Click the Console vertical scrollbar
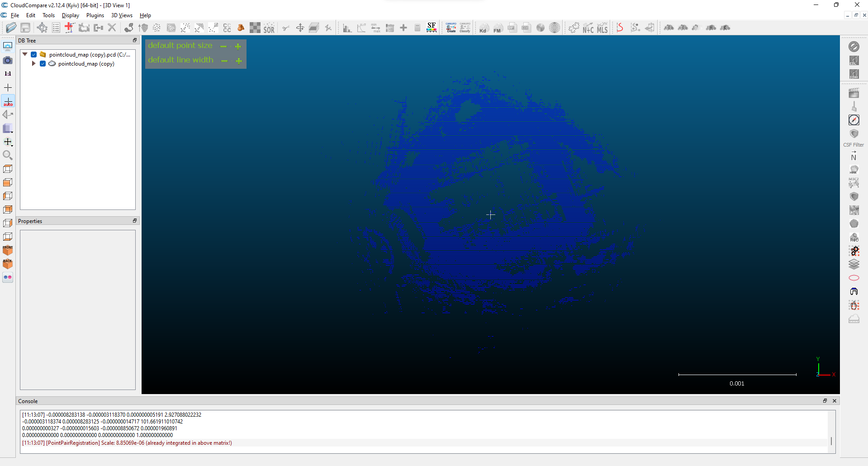Image resolution: width=868 pixels, height=466 pixels. pyautogui.click(x=831, y=440)
